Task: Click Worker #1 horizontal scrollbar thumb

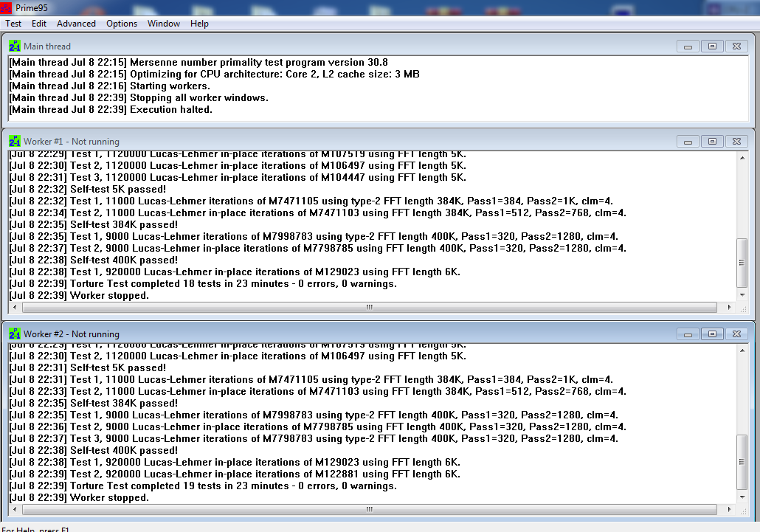Action: point(370,307)
